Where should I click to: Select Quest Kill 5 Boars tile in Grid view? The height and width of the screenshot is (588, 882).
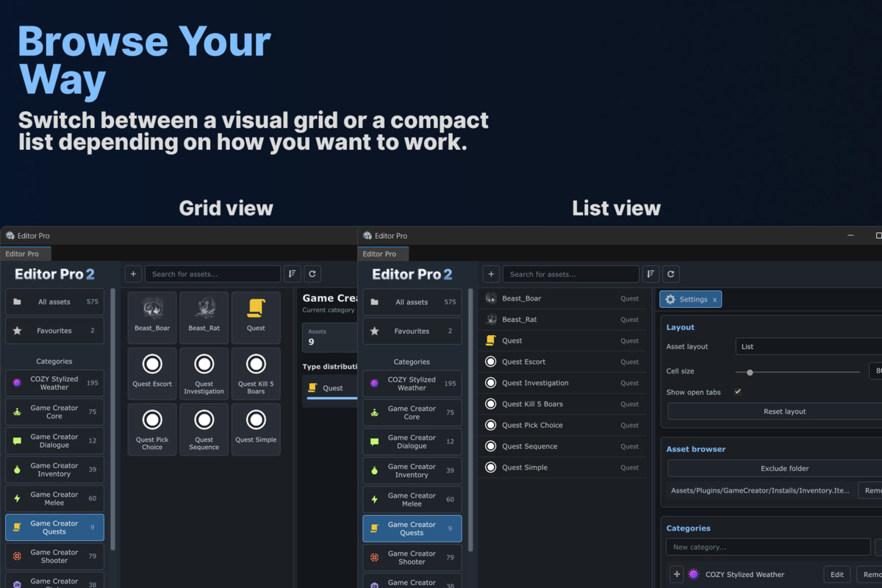coord(256,373)
